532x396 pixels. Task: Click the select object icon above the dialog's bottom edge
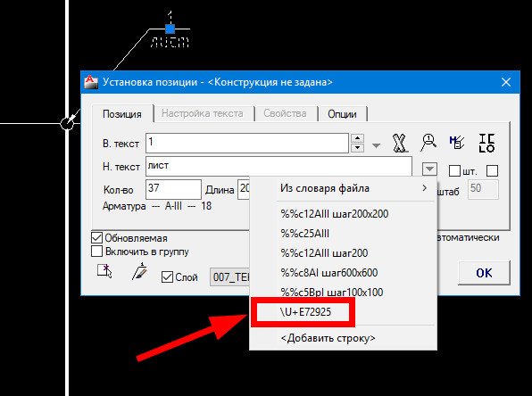(x=104, y=271)
